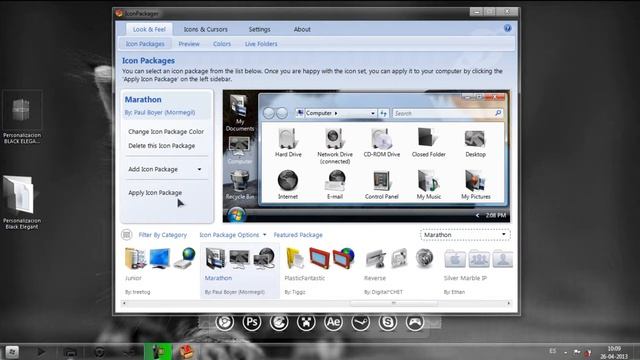Click the preview Search field
The height and width of the screenshot is (360, 640).
coord(447,113)
